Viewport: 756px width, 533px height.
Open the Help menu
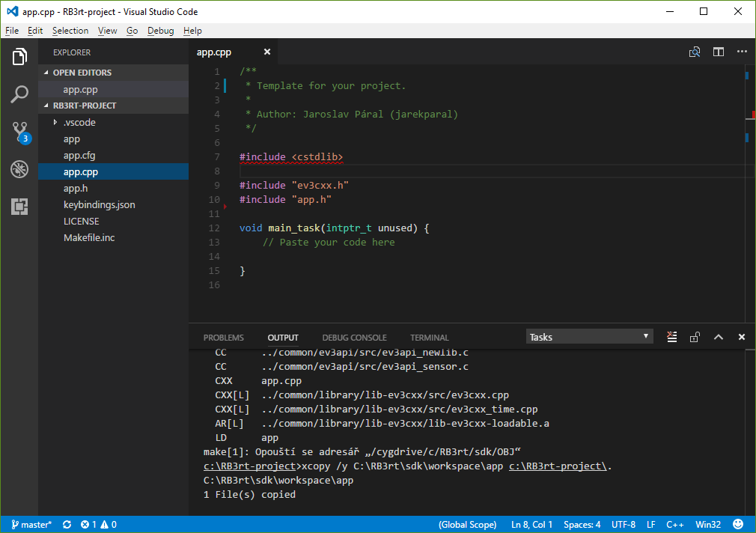(192, 31)
